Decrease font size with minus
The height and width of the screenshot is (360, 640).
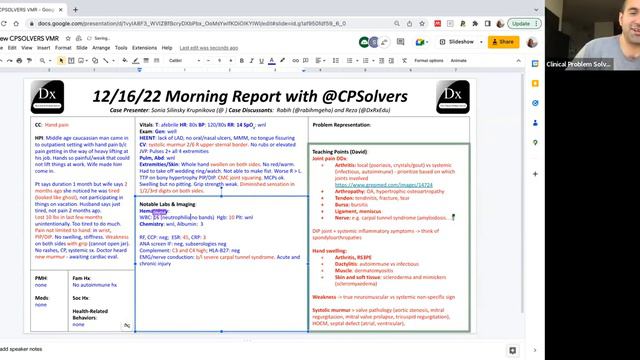coord(208,61)
